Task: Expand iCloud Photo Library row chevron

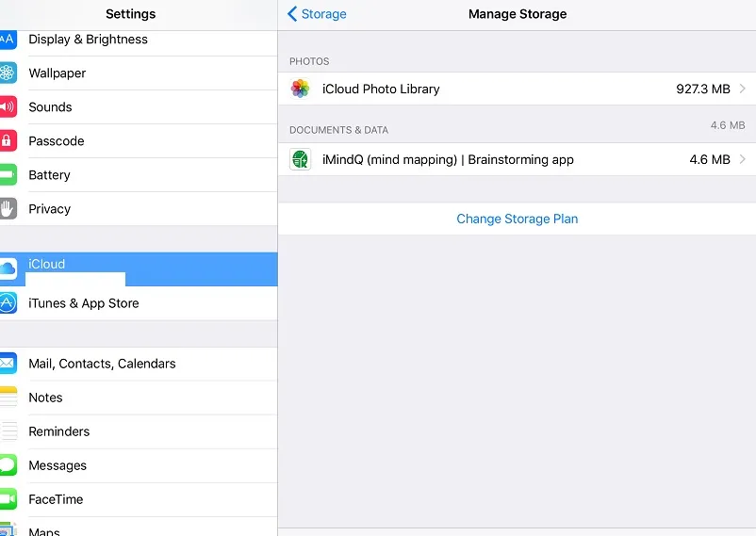Action: coord(743,89)
